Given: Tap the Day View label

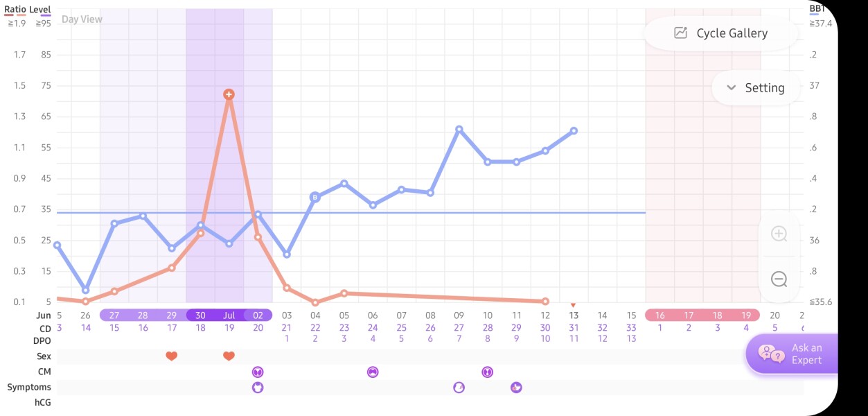Looking at the screenshot, I should (x=82, y=19).
